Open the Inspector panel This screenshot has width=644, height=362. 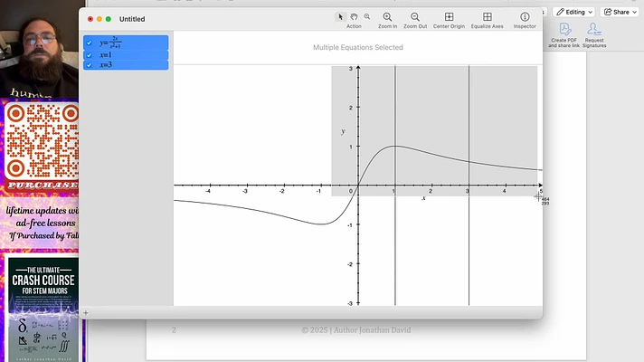[x=525, y=17]
